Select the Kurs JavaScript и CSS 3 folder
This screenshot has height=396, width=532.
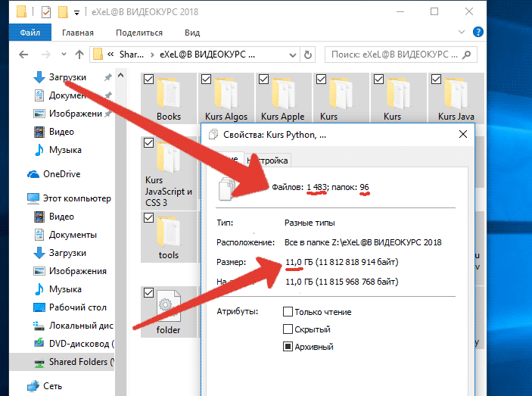click(x=169, y=173)
